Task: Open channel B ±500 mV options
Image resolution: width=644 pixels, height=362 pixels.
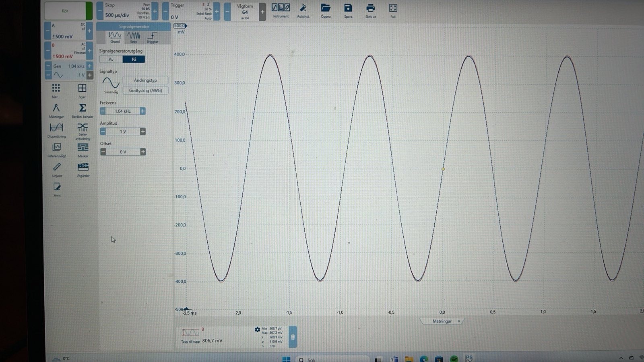Action: click(69, 51)
